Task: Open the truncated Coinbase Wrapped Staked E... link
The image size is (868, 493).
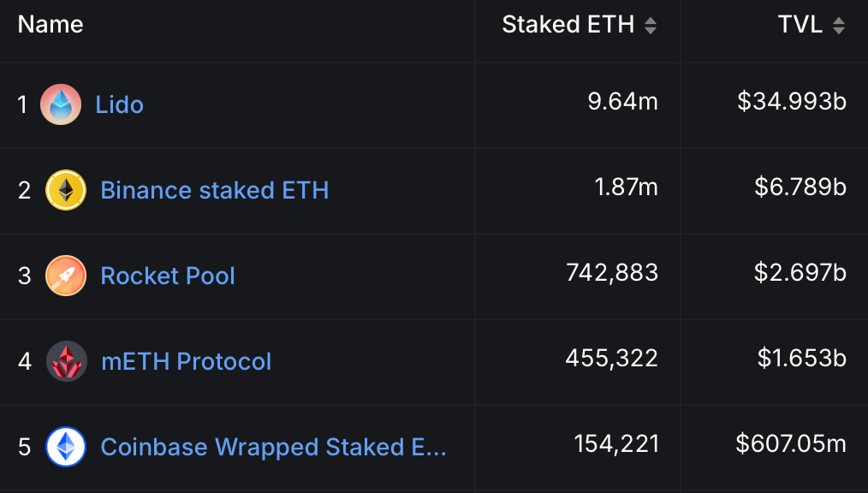Action: pyautogui.click(x=274, y=447)
